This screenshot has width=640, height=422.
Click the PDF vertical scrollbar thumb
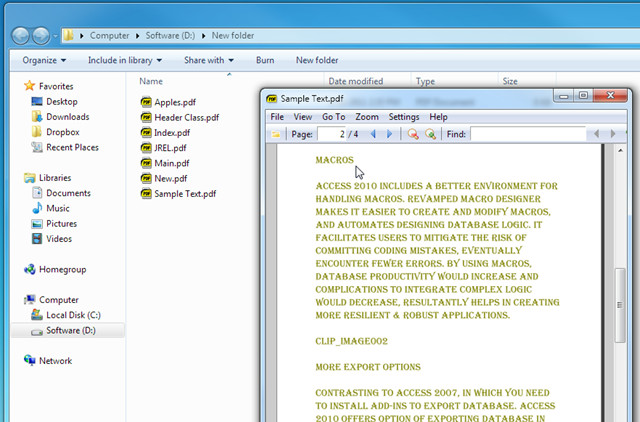[620, 305]
